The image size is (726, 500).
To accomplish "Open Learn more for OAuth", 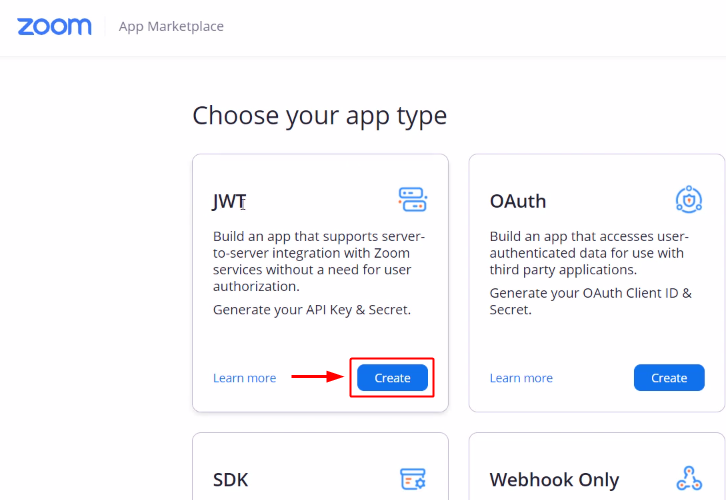I will pos(521,378).
